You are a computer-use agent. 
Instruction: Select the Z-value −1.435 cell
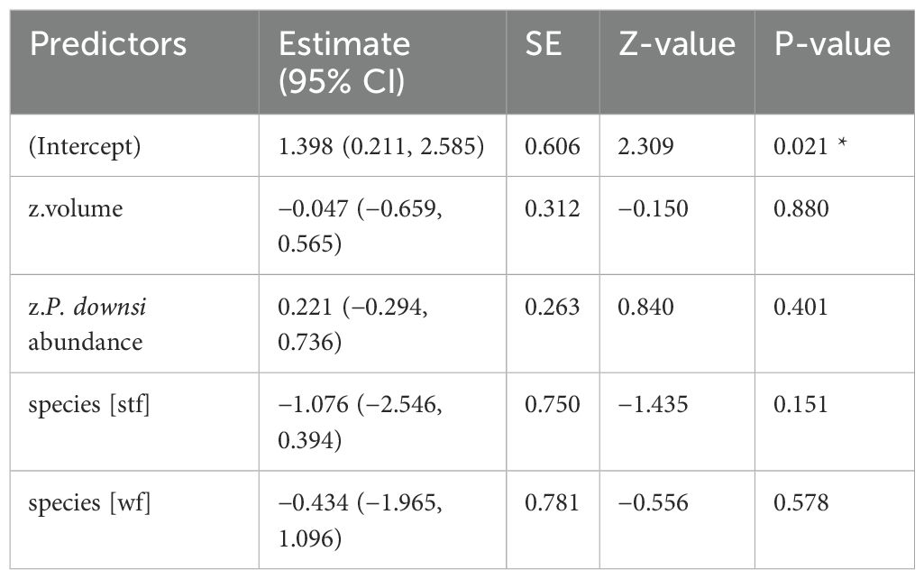(x=653, y=403)
